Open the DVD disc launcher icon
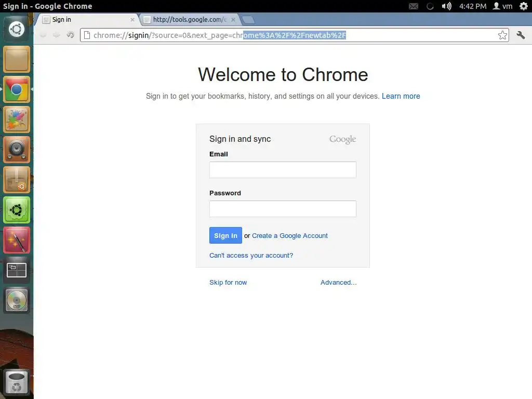 [17, 300]
